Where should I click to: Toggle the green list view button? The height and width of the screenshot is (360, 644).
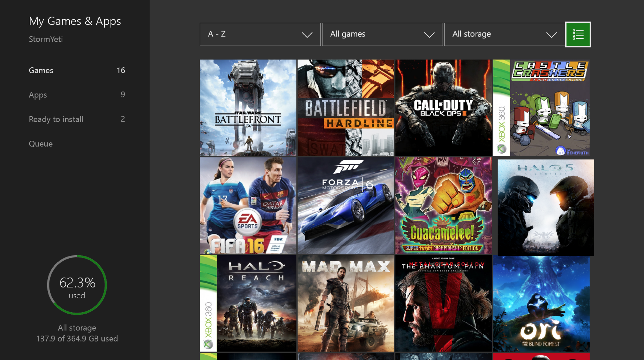tap(578, 34)
